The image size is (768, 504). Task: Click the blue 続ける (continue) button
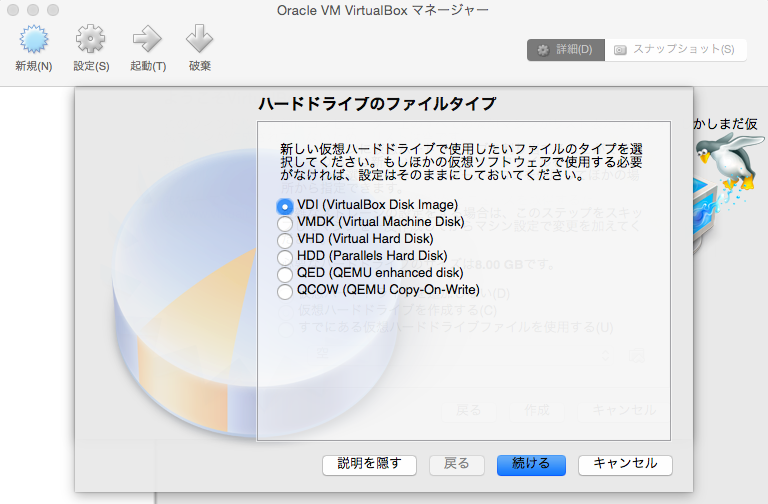click(531, 465)
